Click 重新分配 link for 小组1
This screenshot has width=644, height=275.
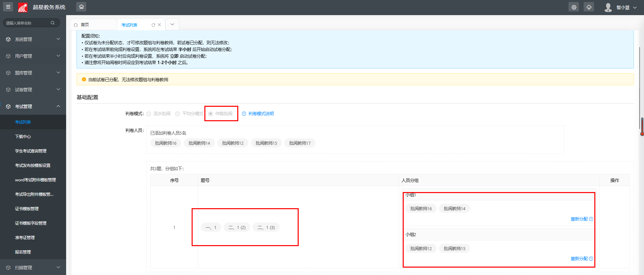click(579, 219)
